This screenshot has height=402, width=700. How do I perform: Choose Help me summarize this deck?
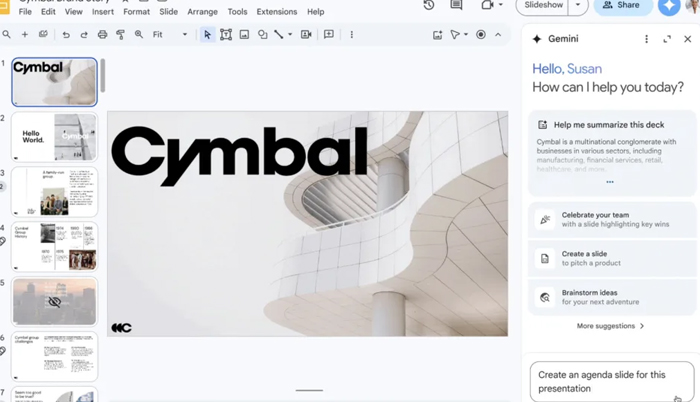[x=612, y=153]
